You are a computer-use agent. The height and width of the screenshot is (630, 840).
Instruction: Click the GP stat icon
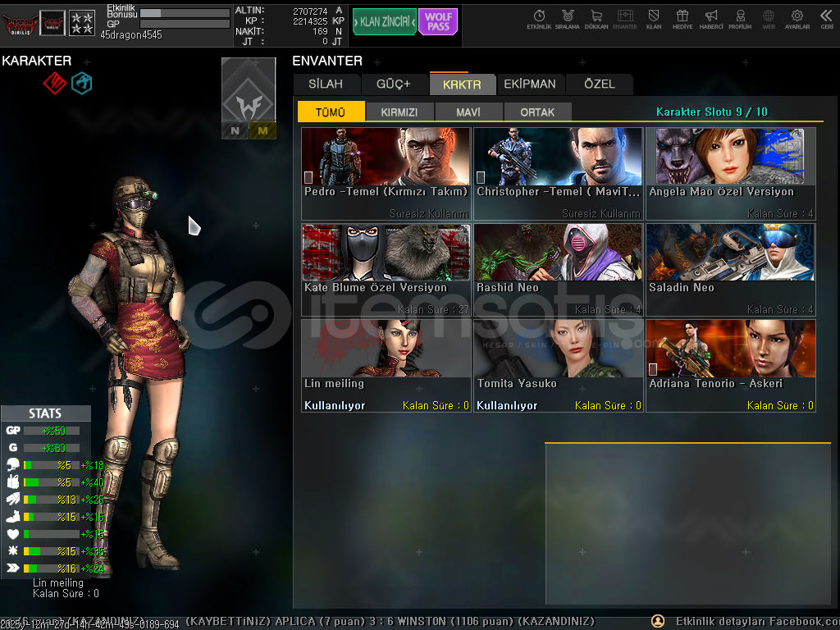[13, 430]
